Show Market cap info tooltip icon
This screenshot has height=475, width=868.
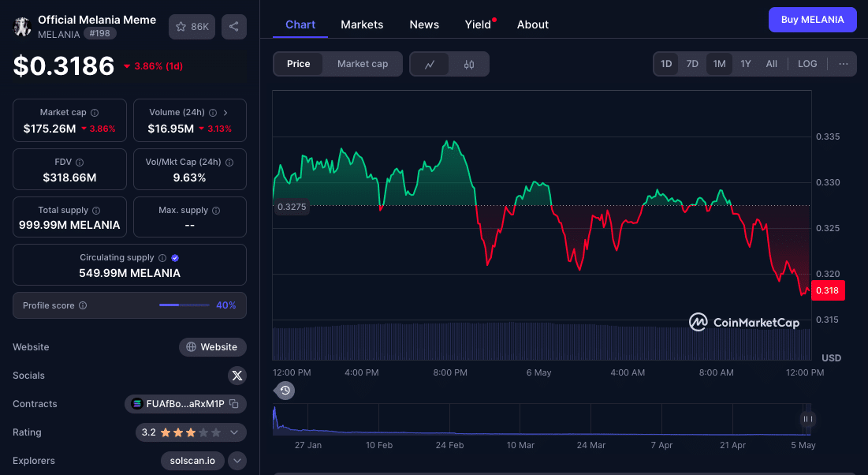pyautogui.click(x=95, y=113)
